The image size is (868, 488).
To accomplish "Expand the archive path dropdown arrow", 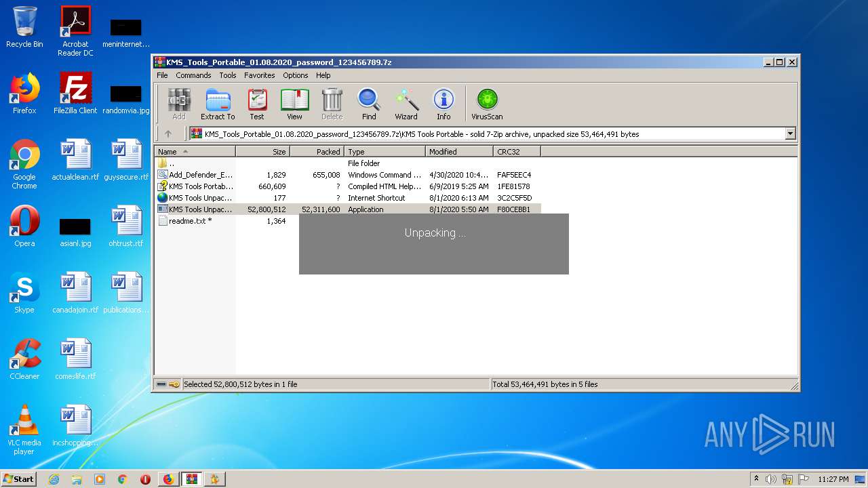I will click(x=790, y=134).
